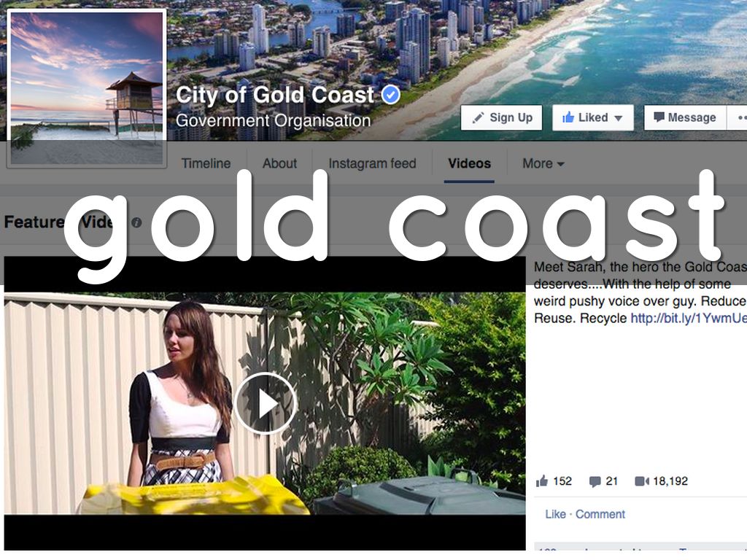Click the thumbs-up likes count icon
Viewport: 747px width, 560px height.
pyautogui.click(x=542, y=481)
